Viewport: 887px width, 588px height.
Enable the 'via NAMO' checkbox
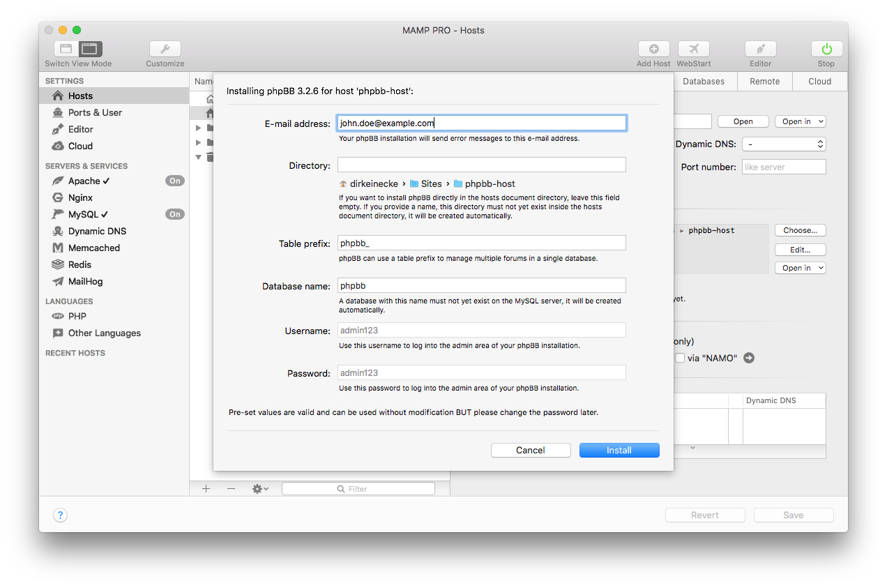coord(679,358)
